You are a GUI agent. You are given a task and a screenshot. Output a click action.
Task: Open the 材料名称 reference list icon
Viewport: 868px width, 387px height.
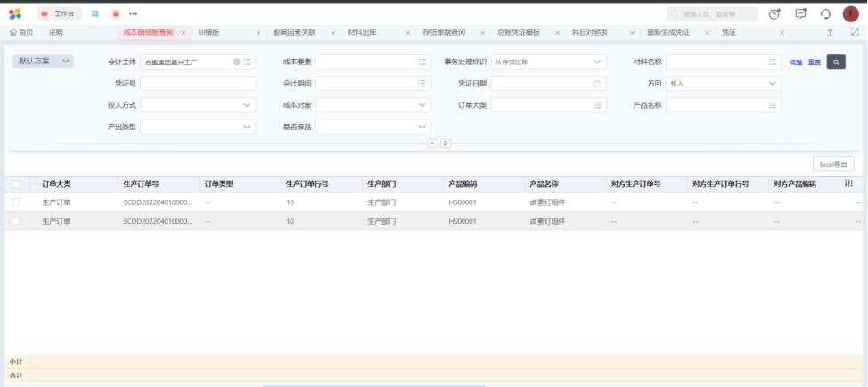point(773,62)
